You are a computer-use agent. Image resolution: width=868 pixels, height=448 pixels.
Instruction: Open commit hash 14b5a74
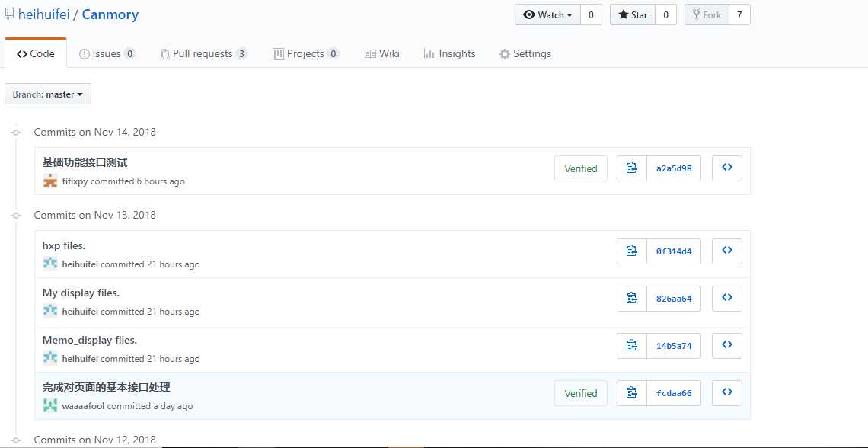674,346
